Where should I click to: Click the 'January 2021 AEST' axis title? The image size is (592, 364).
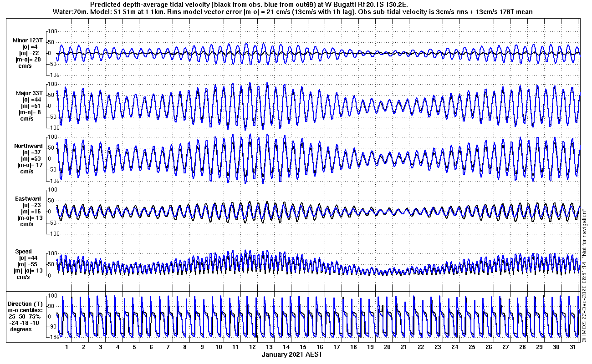point(292,354)
